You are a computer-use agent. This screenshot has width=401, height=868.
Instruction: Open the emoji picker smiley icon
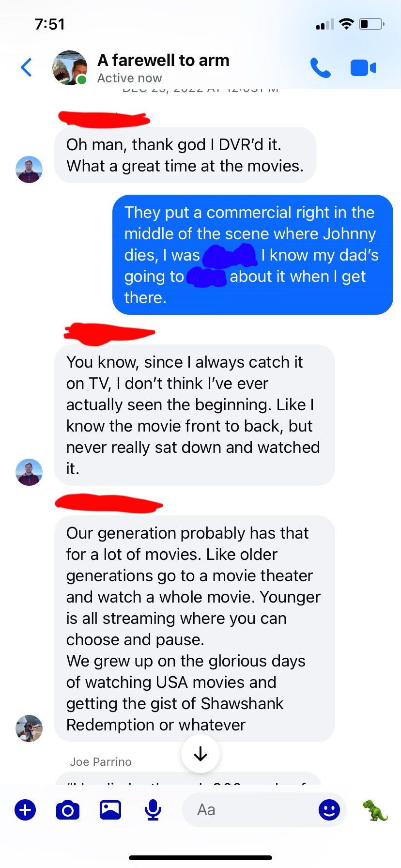[x=329, y=810]
